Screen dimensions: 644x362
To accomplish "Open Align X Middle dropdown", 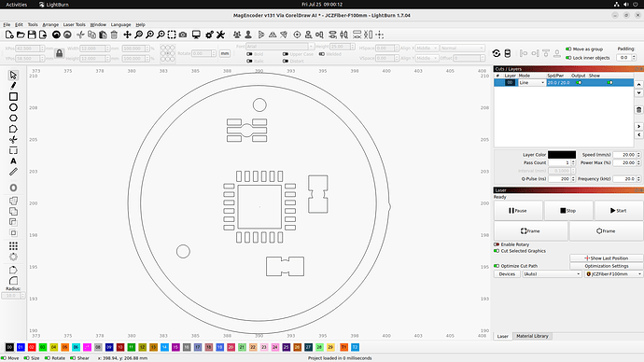I will click(x=427, y=48).
